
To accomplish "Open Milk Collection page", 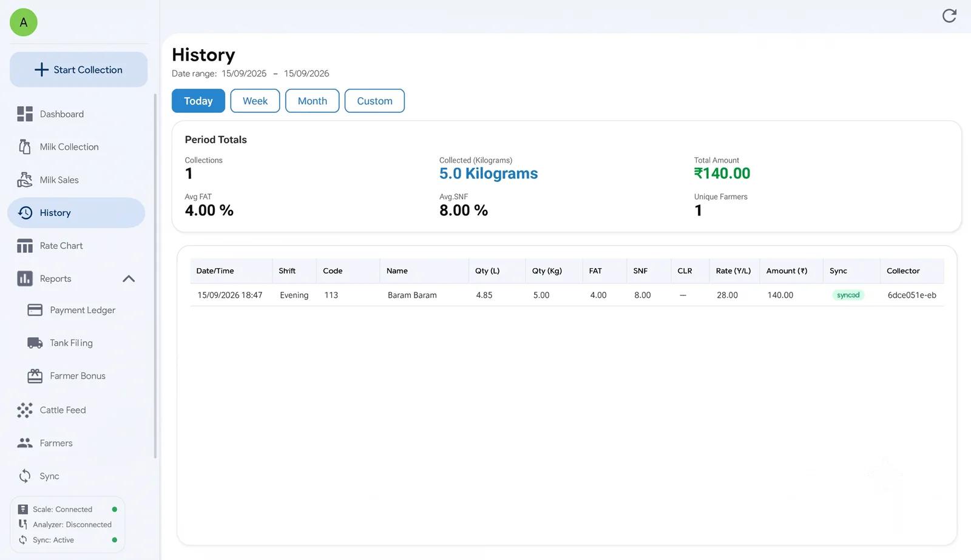I will click(x=69, y=147).
